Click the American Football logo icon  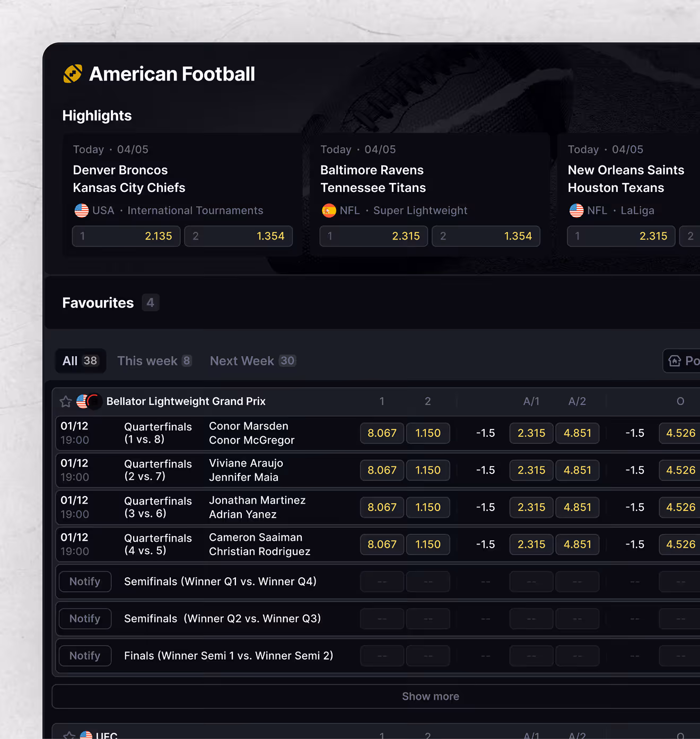(x=73, y=74)
